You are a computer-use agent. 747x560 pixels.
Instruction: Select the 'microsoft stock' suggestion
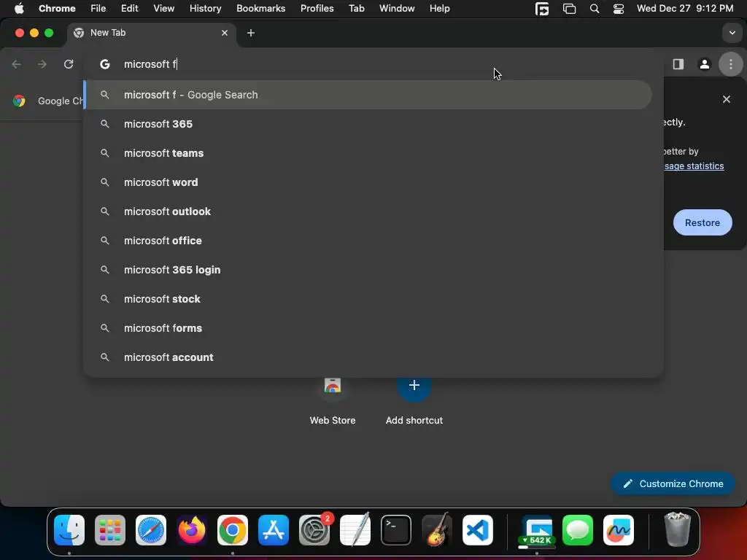(368, 299)
